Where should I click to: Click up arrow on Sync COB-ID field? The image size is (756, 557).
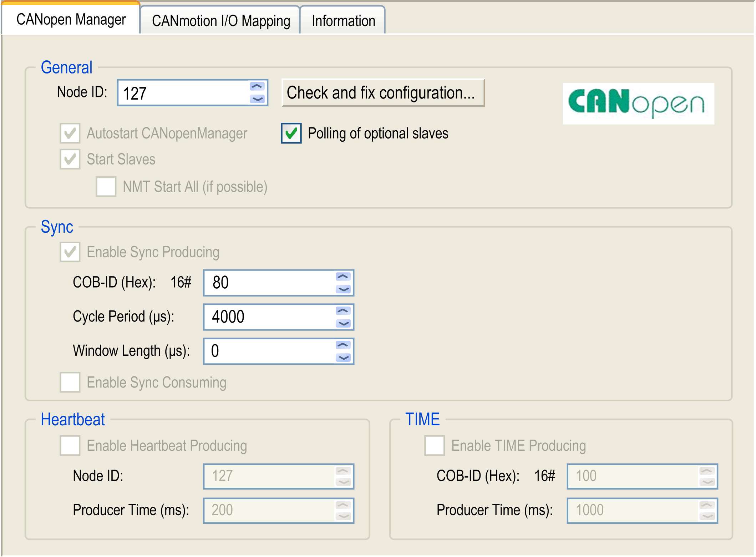click(x=343, y=277)
